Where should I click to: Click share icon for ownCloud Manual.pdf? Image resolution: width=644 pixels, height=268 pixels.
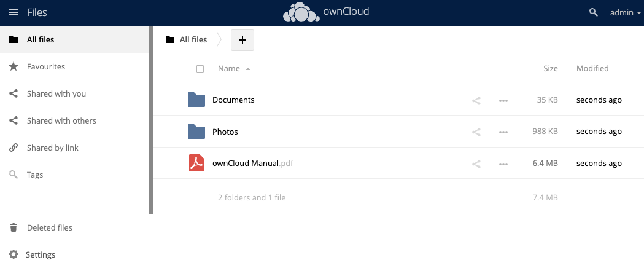(476, 164)
